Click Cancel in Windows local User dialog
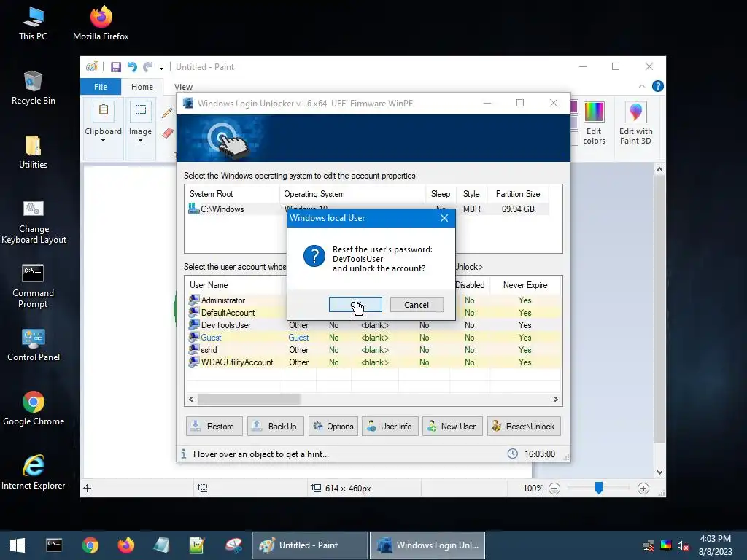 tap(417, 305)
